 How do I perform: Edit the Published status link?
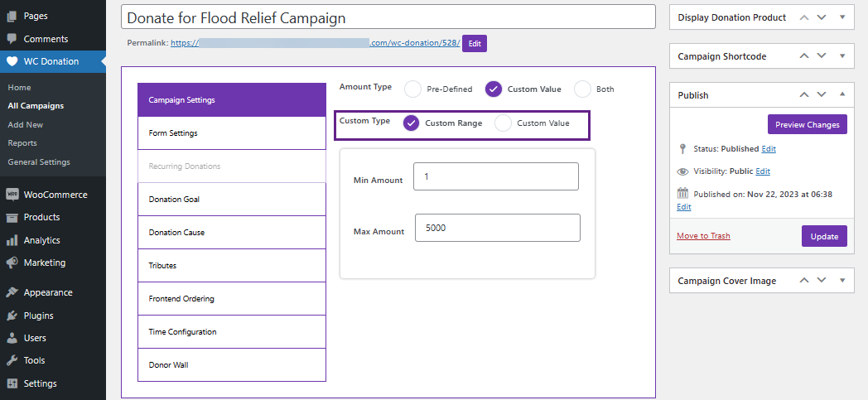pos(769,149)
